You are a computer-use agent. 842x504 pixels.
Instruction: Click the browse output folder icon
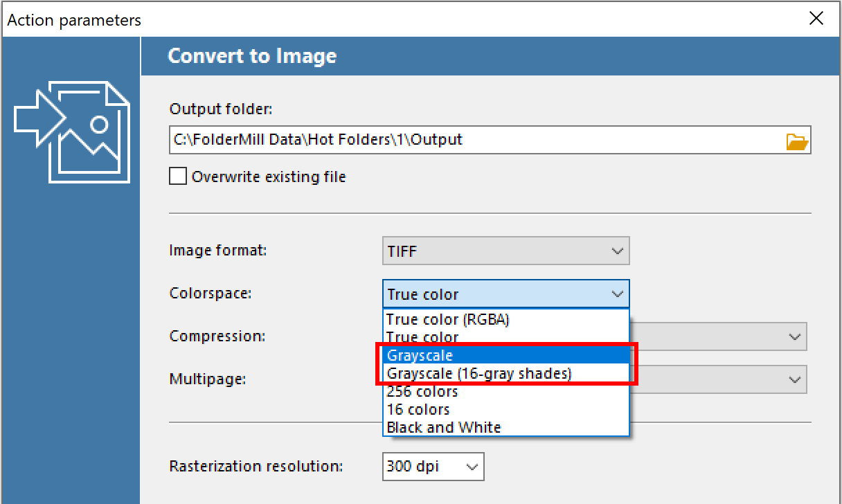[797, 141]
